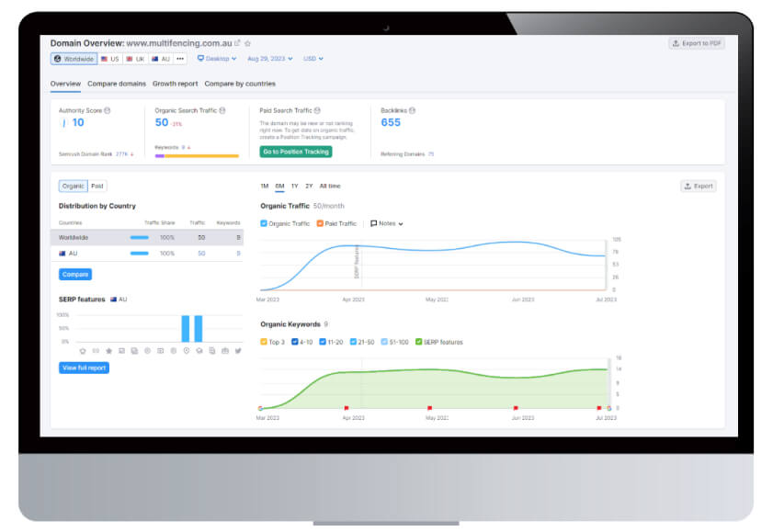The image size is (773, 532).
Task: Expand the Desktop device dropdown
Action: [217, 59]
